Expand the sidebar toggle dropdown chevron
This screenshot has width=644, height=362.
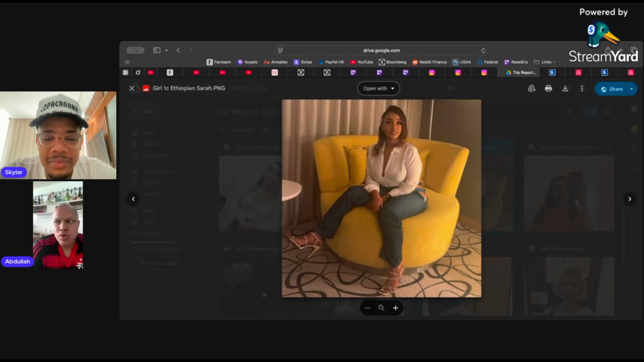coord(166,50)
